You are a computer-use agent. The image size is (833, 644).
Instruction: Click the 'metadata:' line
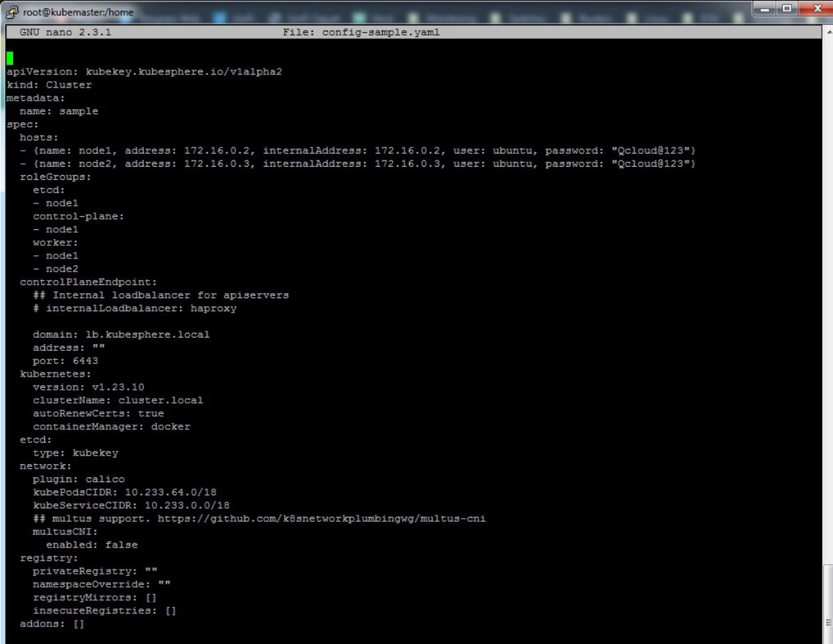click(x=35, y=98)
